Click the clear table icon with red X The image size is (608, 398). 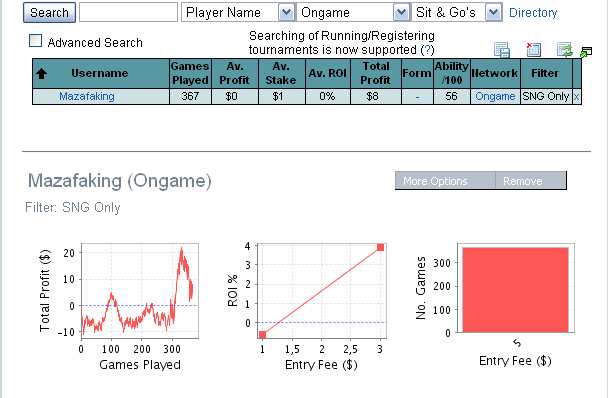pos(533,49)
